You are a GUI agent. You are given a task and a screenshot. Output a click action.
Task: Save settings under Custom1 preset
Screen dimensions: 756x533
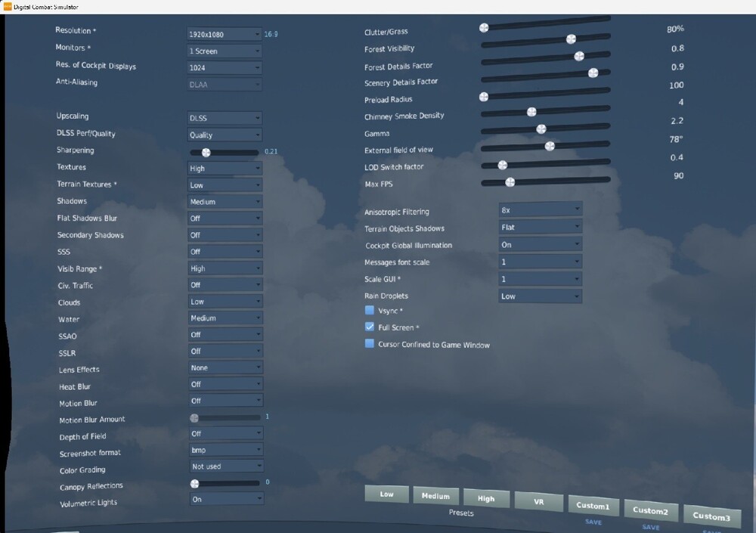(593, 522)
